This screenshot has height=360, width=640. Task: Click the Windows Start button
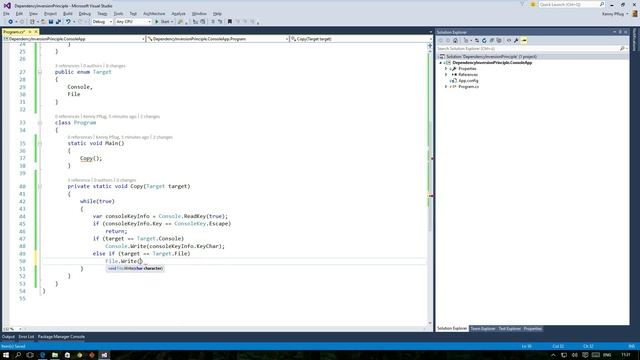tap(6, 355)
